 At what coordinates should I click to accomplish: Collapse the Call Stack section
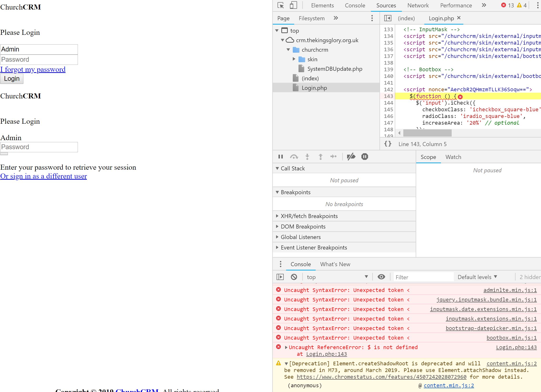click(277, 168)
